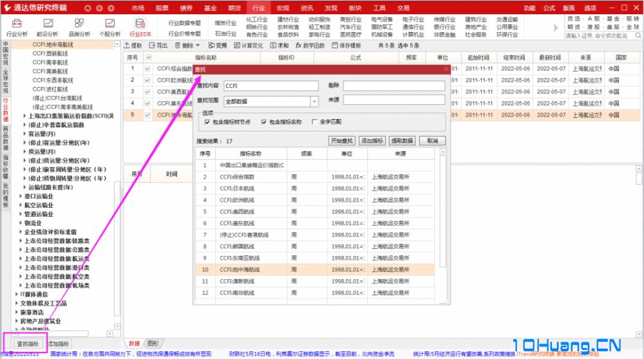Open the 股票 menu

(162, 8)
